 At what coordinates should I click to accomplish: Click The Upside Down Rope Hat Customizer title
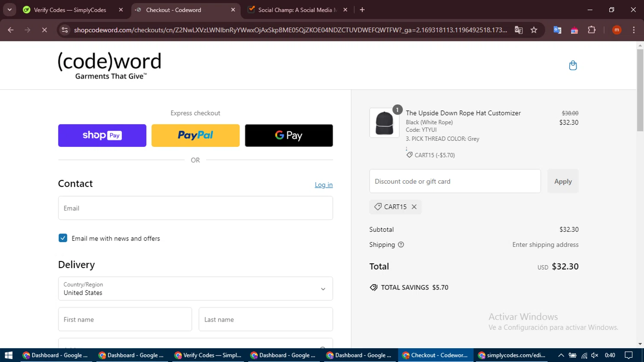[x=463, y=113]
